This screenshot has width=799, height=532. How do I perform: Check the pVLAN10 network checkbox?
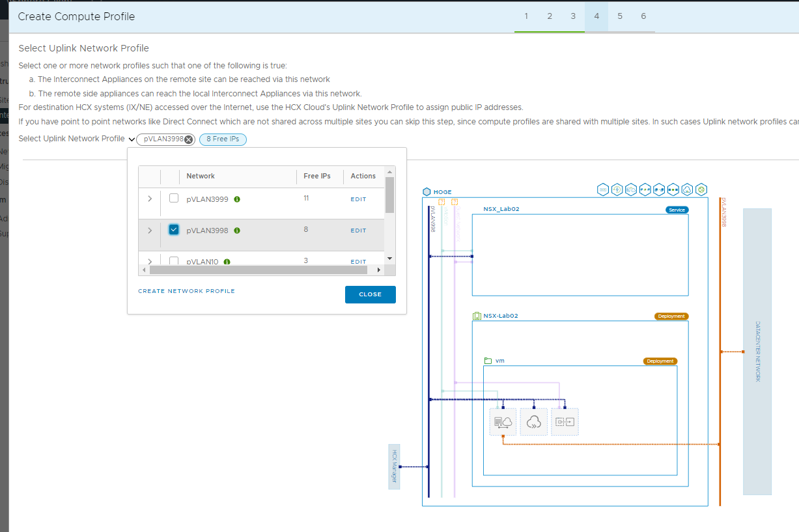tap(174, 261)
